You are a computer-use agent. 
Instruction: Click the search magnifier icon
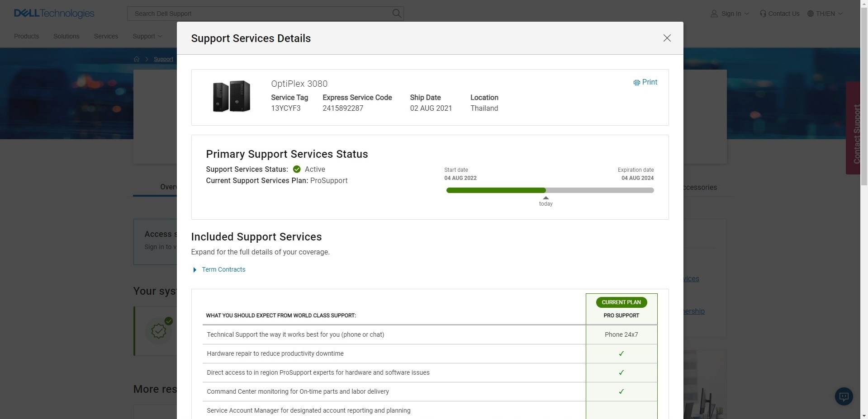(396, 14)
